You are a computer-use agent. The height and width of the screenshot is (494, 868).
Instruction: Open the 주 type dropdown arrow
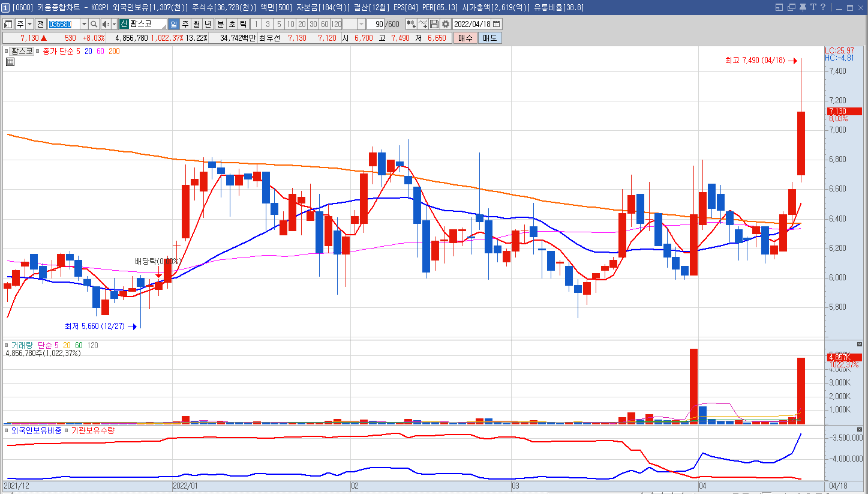(x=30, y=24)
